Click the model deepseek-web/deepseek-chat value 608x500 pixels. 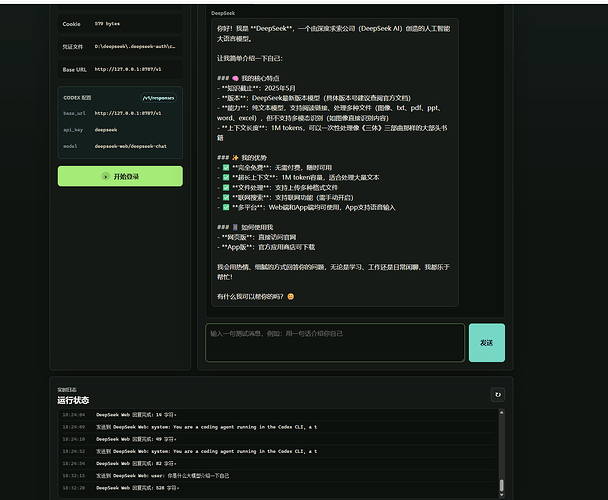[131, 146]
